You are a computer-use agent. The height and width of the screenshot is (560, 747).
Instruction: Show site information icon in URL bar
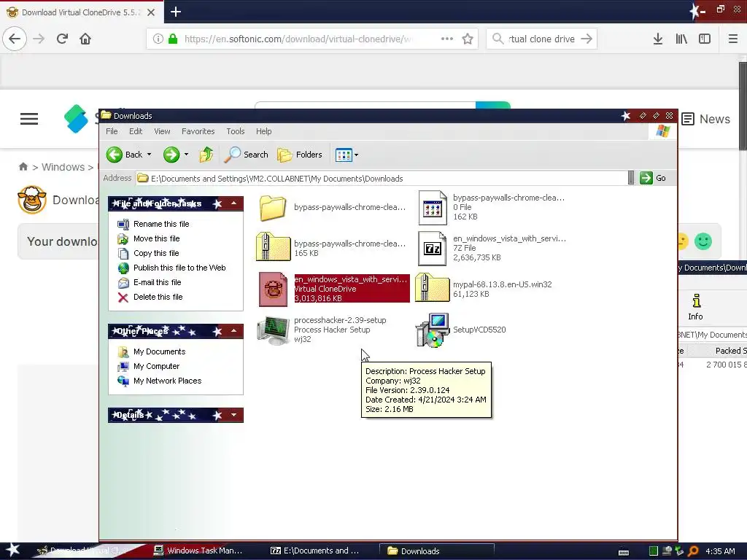[158, 39]
